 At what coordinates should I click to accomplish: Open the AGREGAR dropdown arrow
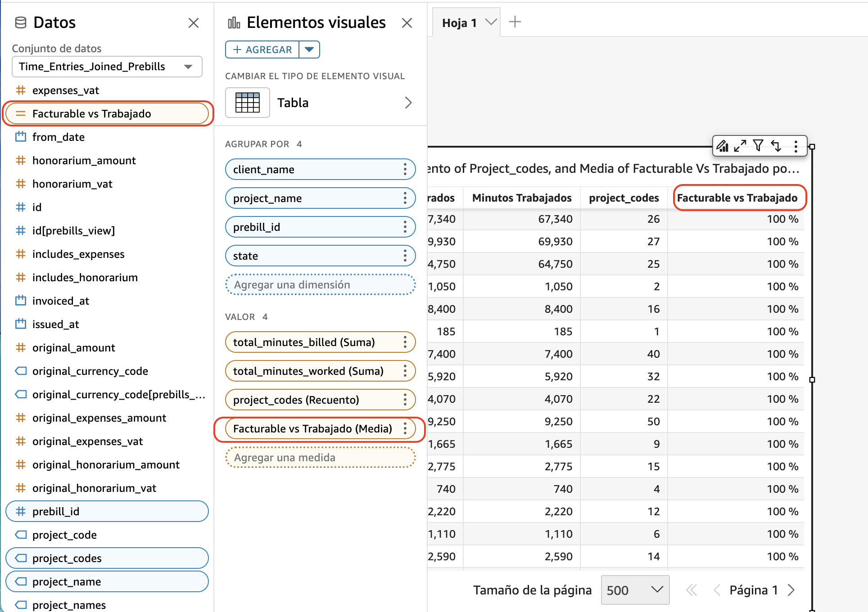(x=309, y=49)
